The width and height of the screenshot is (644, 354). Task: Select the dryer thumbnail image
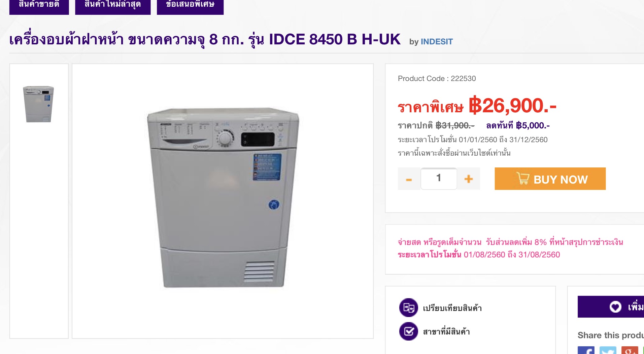(x=38, y=104)
